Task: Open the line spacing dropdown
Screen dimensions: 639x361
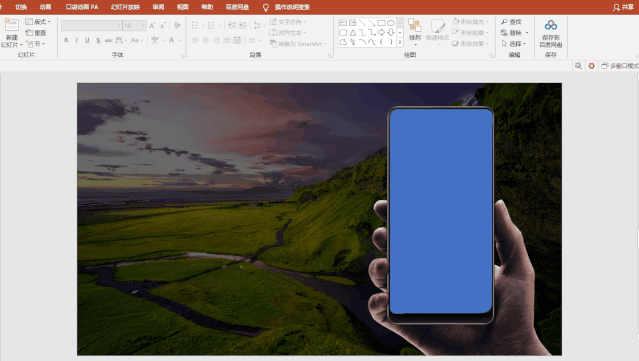Action: click(259, 26)
